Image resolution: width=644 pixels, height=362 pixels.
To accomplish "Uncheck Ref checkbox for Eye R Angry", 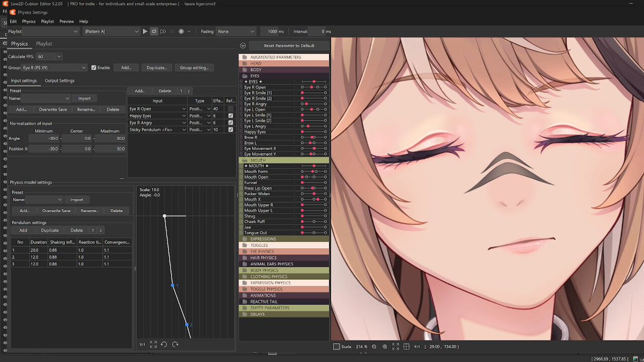I will pos(230,123).
